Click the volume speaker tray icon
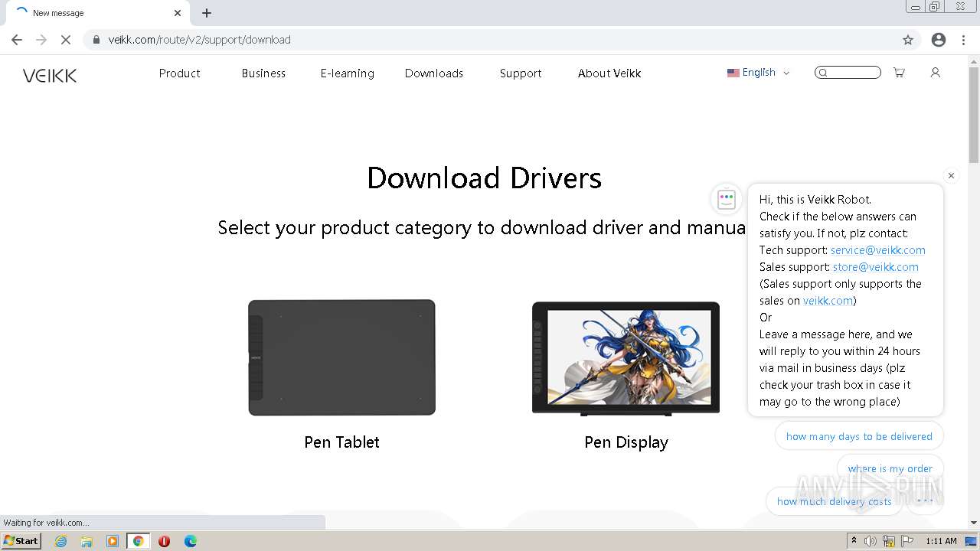Image resolution: width=980 pixels, height=551 pixels. pyautogui.click(x=871, y=541)
